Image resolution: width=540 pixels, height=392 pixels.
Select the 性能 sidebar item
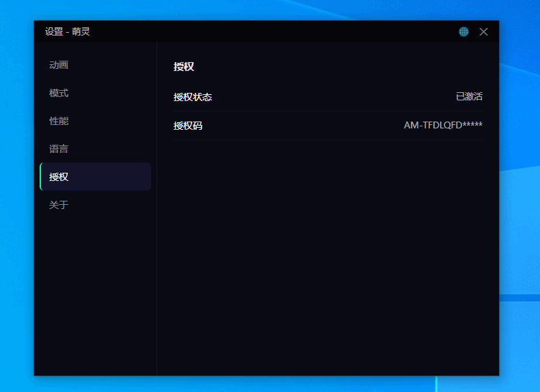(96, 121)
